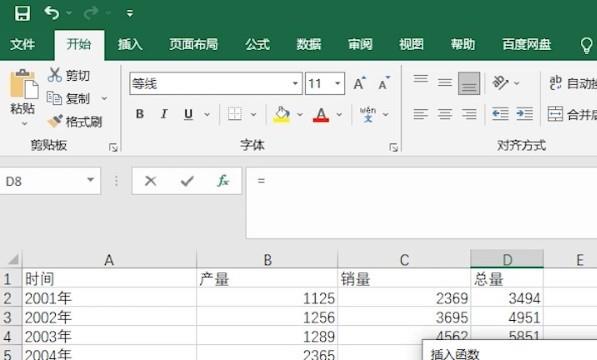Open the 复制 dropdown arrow
The width and height of the screenshot is (597, 360).
104,99
